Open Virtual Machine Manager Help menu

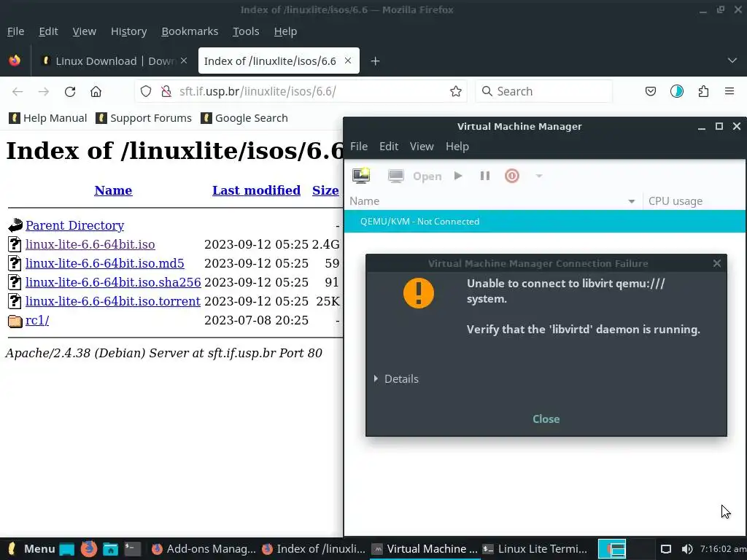pyautogui.click(x=457, y=146)
